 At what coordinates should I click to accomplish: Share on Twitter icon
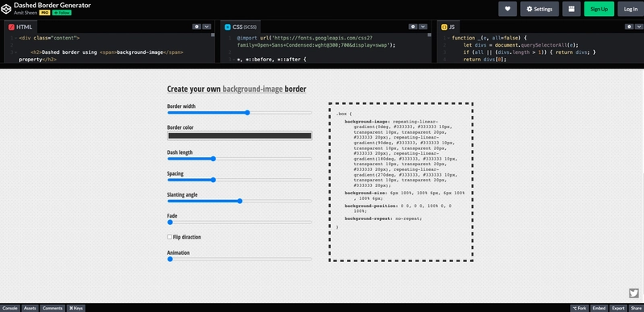pyautogui.click(x=634, y=293)
